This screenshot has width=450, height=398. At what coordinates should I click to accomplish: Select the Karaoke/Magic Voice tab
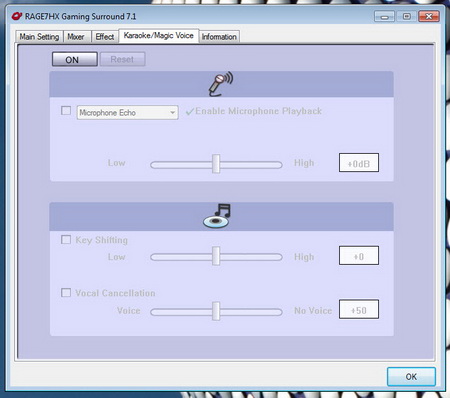[159, 36]
